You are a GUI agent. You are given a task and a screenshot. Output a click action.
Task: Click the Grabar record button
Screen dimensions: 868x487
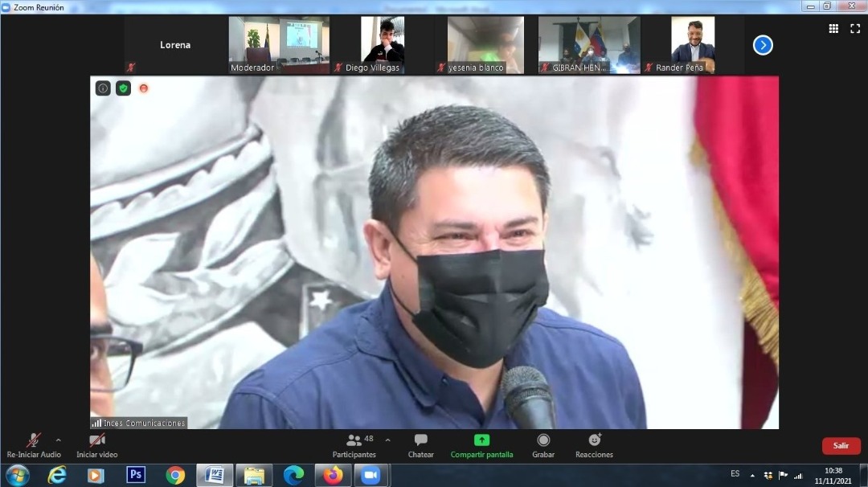(543, 445)
